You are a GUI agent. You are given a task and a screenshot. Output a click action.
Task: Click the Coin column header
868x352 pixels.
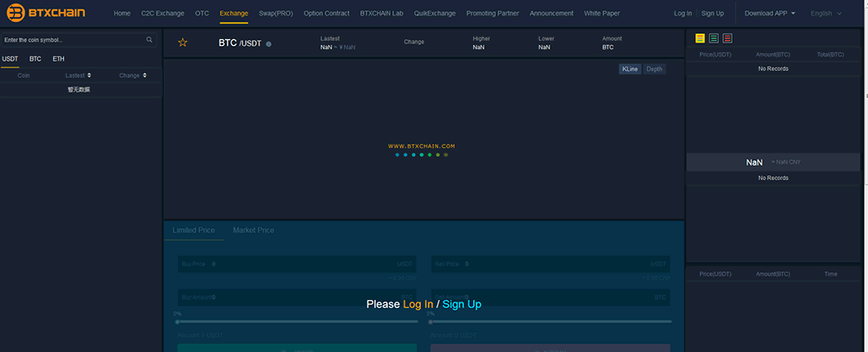coord(23,75)
